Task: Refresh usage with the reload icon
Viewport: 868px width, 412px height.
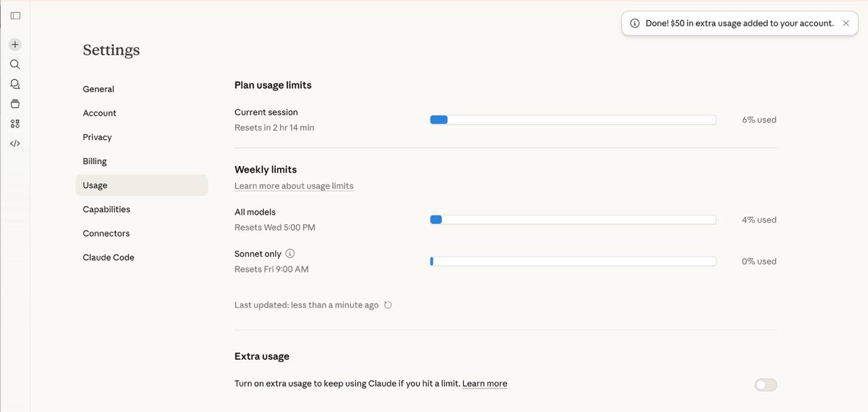Action: (x=388, y=305)
